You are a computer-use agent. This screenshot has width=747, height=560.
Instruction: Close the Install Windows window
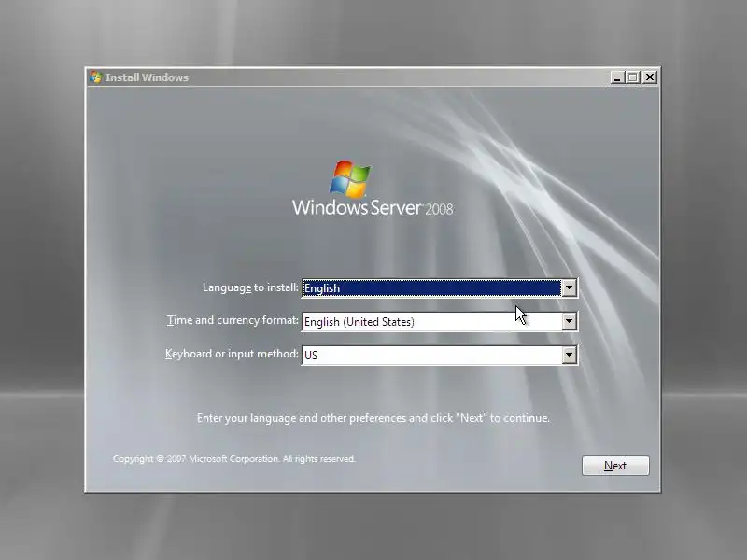649,77
